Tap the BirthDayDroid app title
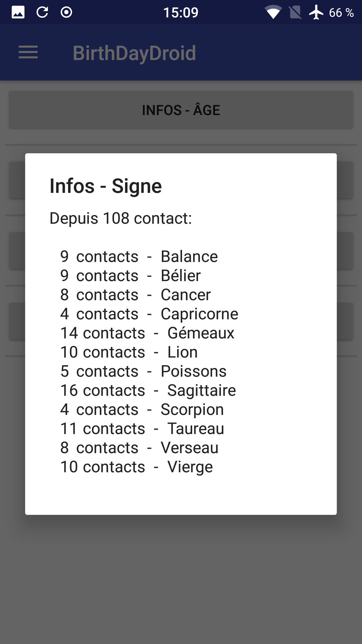 click(x=134, y=53)
